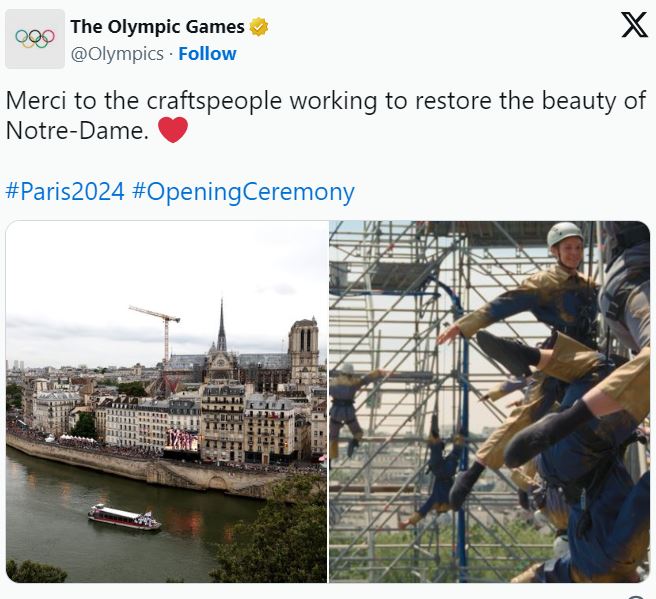Click the gold verified badge
This screenshot has width=656, height=599.
click(x=259, y=27)
